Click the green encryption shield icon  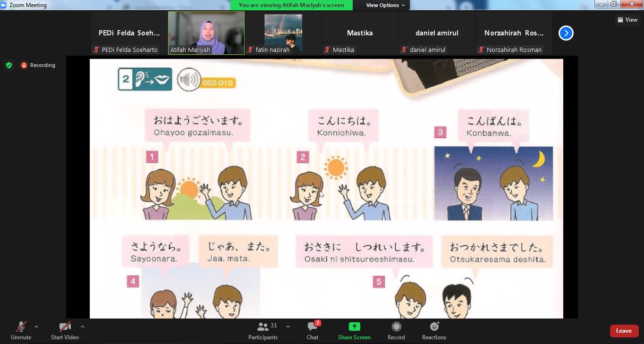[9, 65]
